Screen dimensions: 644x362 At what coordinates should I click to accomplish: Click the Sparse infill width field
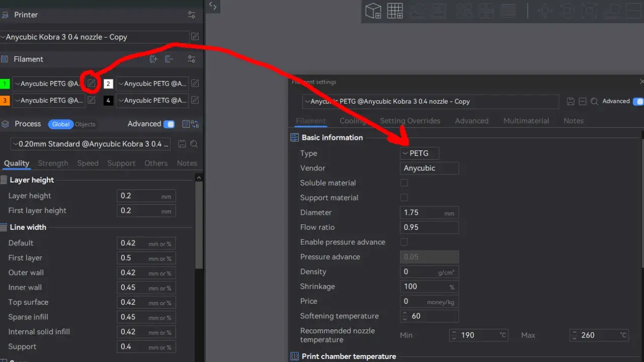[x=146, y=317]
